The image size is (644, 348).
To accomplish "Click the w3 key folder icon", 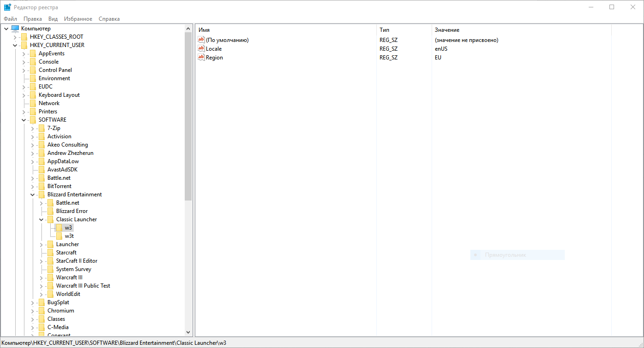I will (x=59, y=228).
